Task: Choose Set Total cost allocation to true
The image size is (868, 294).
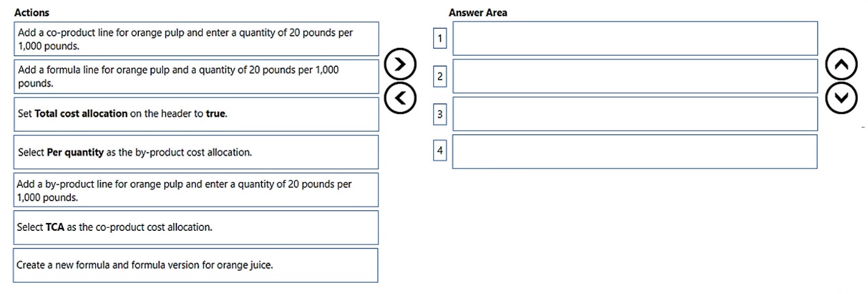Action: [195, 114]
